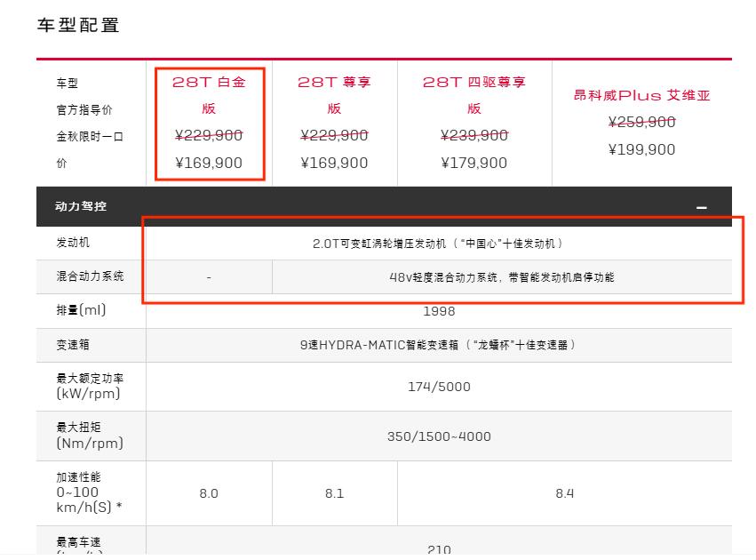The width and height of the screenshot is (756, 560).
Task: Click the 48v轻度混合动力系统 cell text
Action: click(x=501, y=277)
